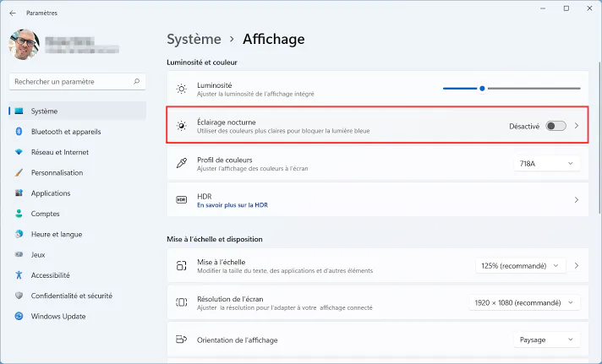This screenshot has width=602, height=364.
Task: Open the 125% (recommandé) scale dropdown
Action: (x=521, y=266)
